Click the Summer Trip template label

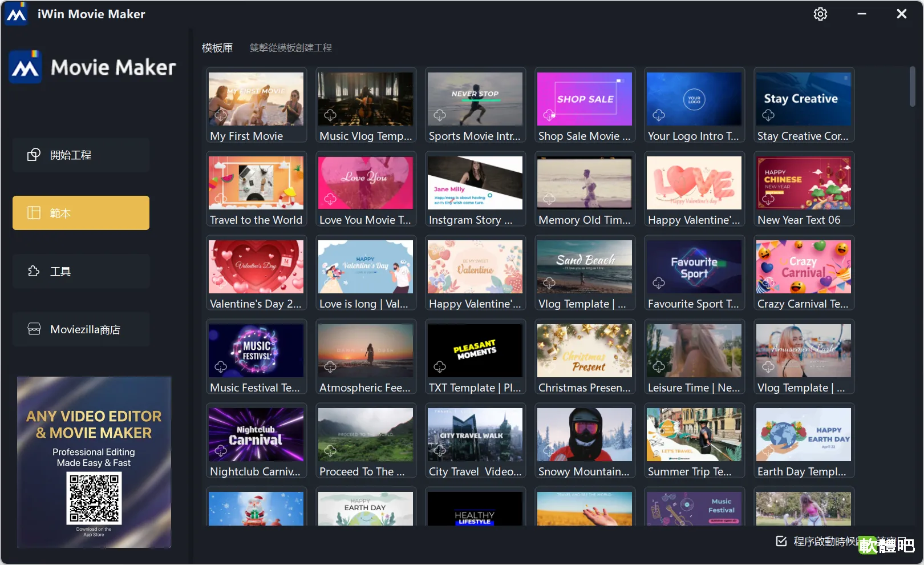tap(690, 471)
